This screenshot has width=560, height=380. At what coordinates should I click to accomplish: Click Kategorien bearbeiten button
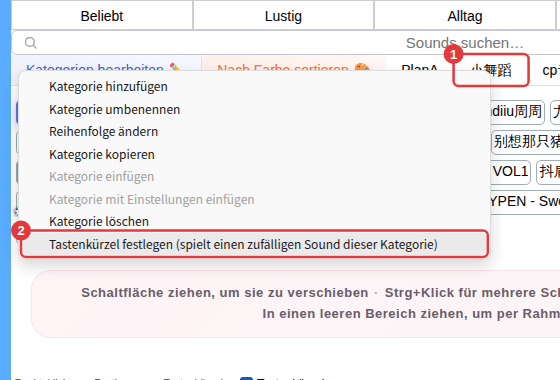106,64
